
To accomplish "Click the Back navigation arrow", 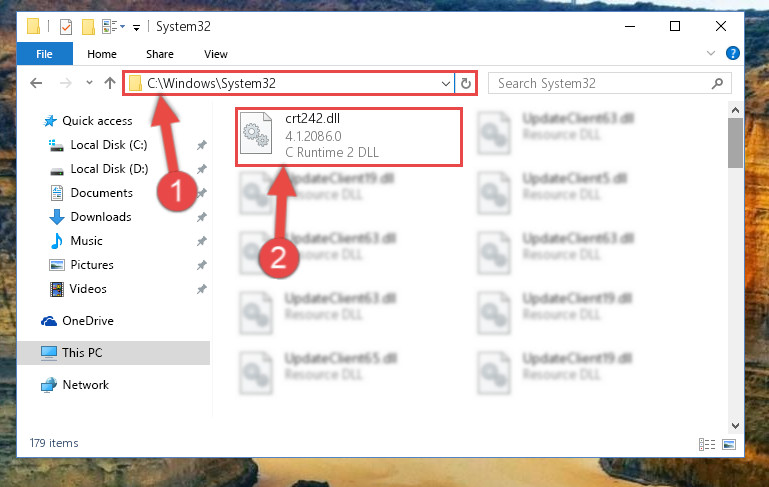I will click(x=36, y=83).
